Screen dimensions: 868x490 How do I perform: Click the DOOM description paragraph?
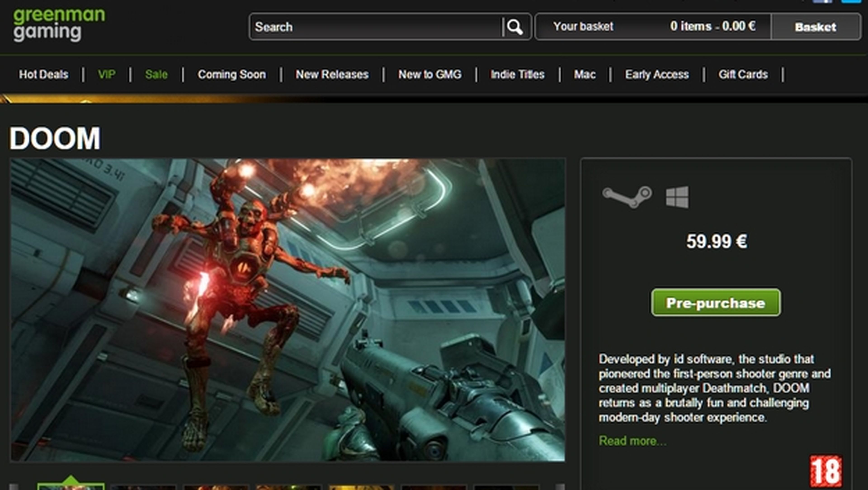[x=714, y=388]
